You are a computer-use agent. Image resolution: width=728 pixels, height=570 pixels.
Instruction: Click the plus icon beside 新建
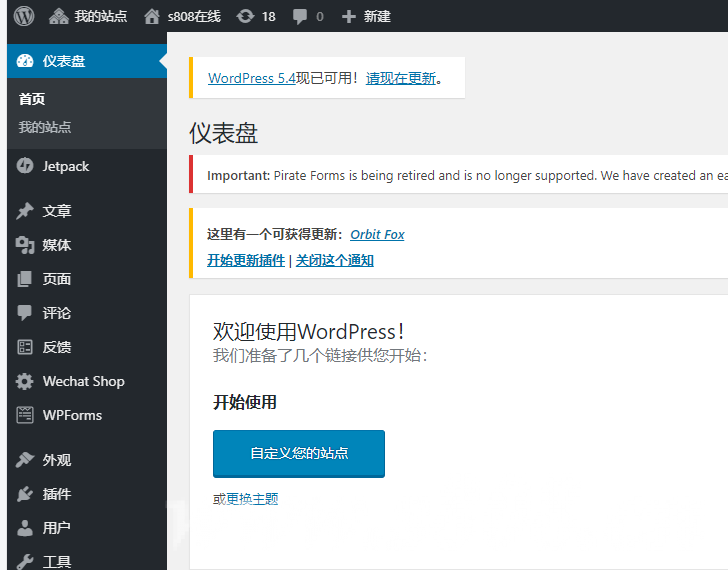click(x=349, y=17)
